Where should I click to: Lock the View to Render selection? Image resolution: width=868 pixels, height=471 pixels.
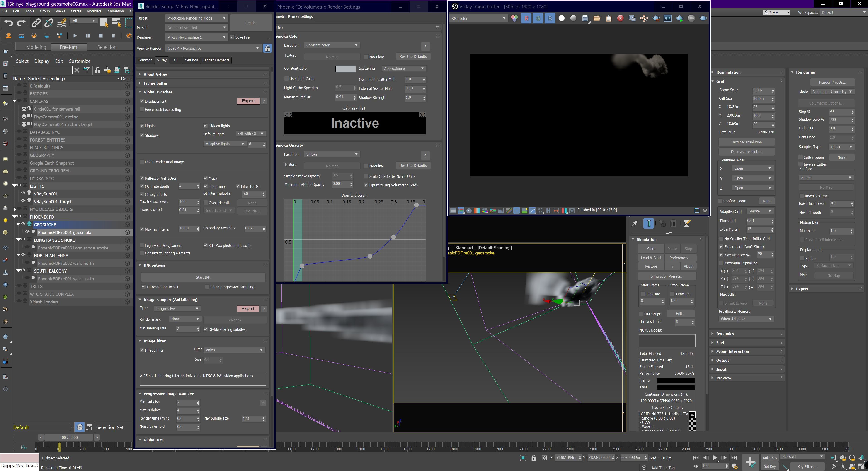(268, 48)
